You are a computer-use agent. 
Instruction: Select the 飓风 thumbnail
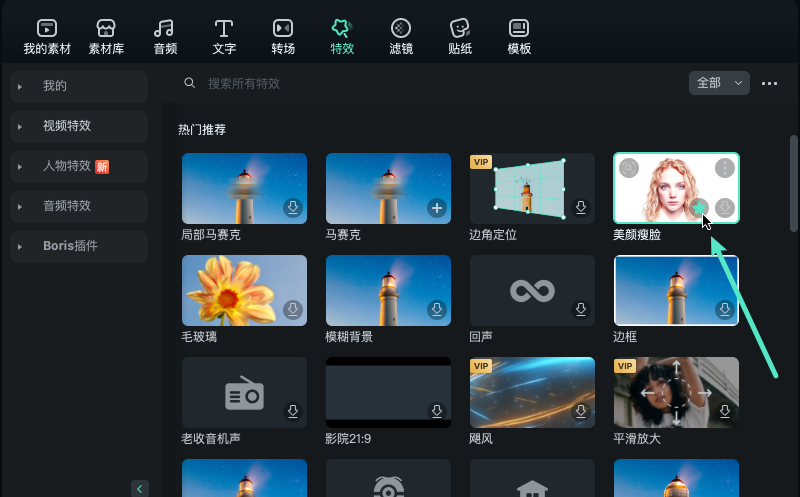point(532,392)
